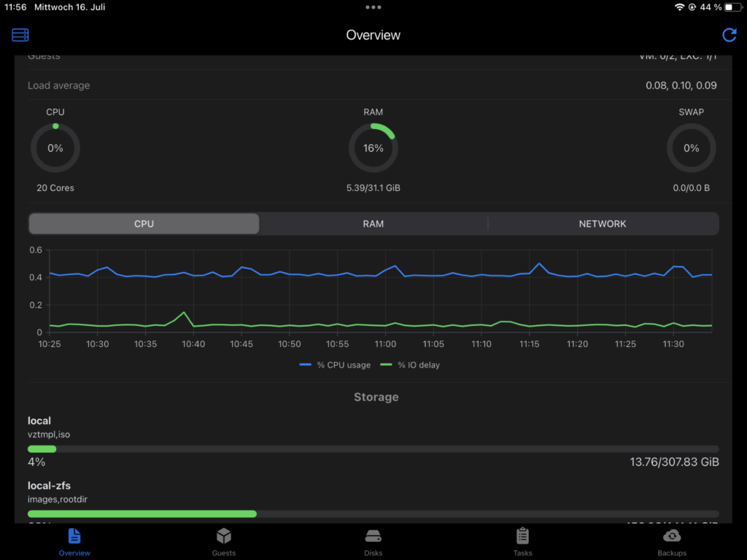Tap the CPU 0% gauge

tap(55, 148)
